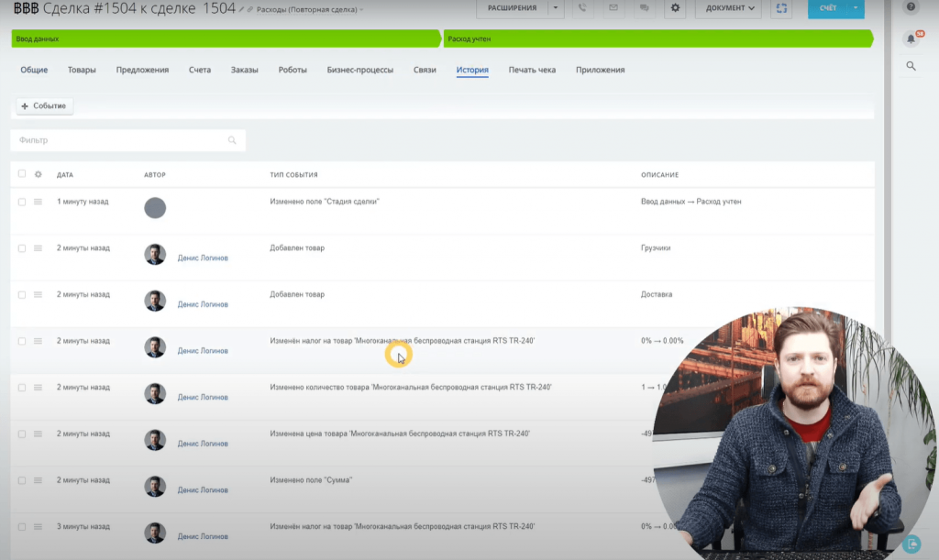Open the ДОКУМЕНТ dropdown
The width and height of the screenshot is (939, 560).
click(729, 7)
